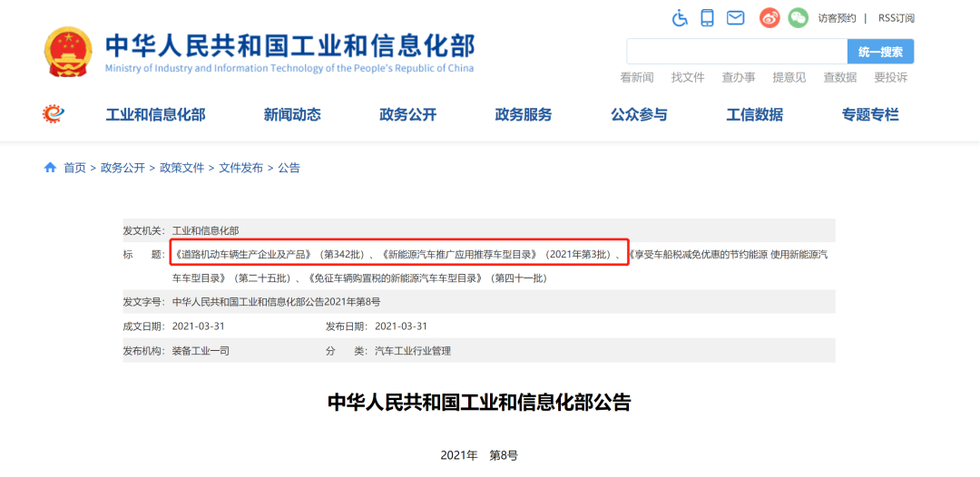
Task: Go to 政务公开 in breadcrumb
Action: click(x=122, y=168)
